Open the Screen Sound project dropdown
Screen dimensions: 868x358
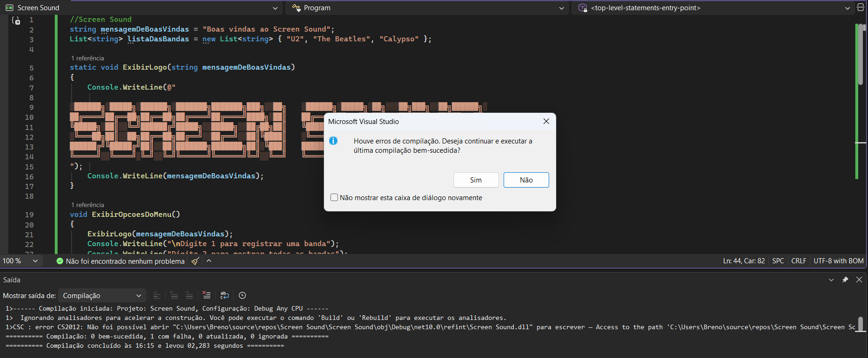coord(275,8)
